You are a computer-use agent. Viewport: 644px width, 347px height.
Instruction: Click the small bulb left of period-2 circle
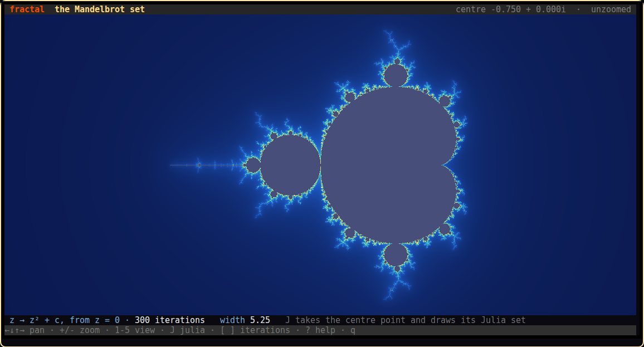click(253, 165)
